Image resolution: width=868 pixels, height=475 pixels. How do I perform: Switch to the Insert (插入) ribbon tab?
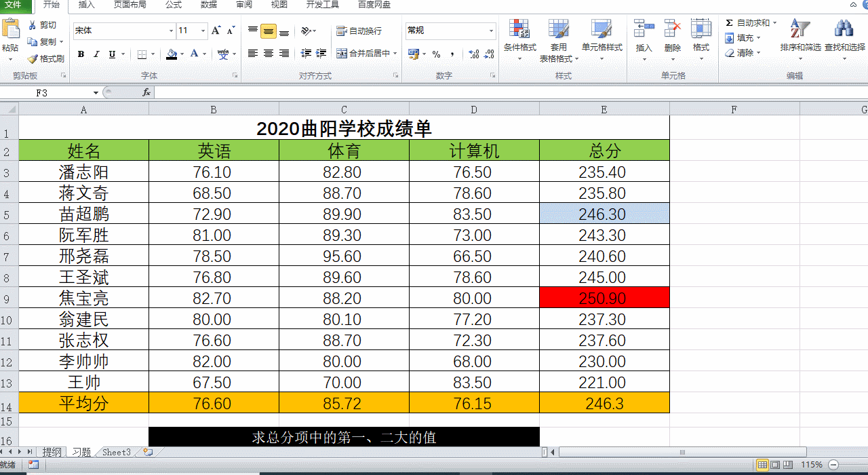pyautogui.click(x=87, y=5)
